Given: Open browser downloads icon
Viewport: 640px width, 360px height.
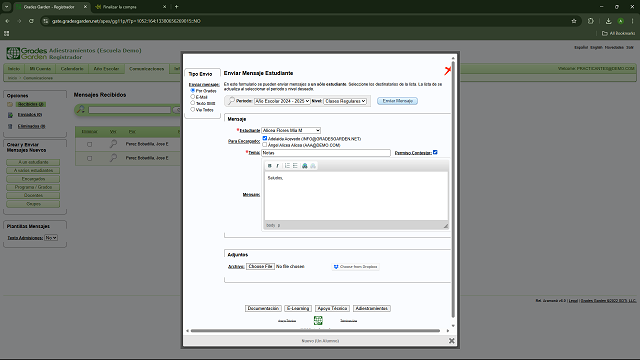Looking at the screenshot, I should [608, 21].
